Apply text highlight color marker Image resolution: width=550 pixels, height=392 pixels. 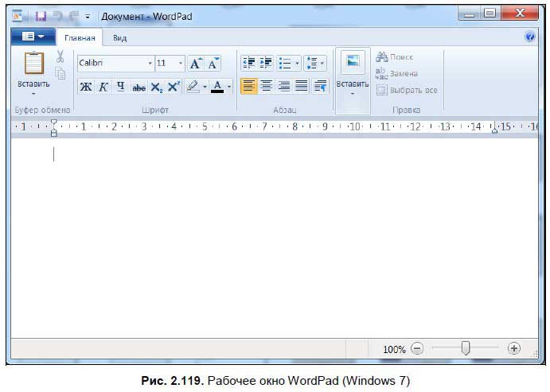193,86
